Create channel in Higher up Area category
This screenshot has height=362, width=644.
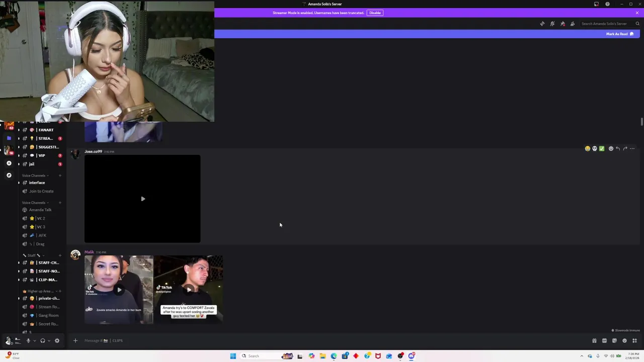pyautogui.click(x=60, y=291)
